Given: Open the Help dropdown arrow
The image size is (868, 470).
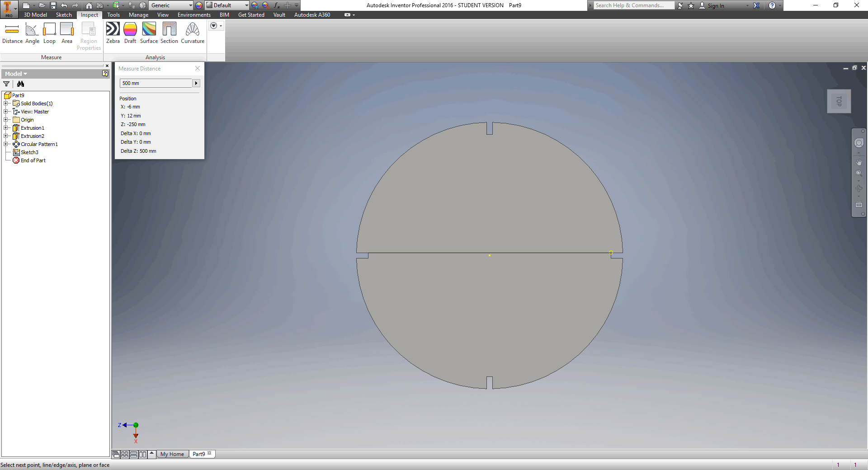Looking at the screenshot, I should [780, 5].
